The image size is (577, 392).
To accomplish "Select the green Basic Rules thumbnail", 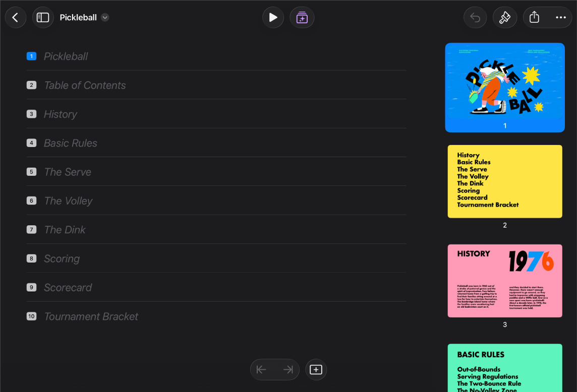I will click(x=505, y=368).
